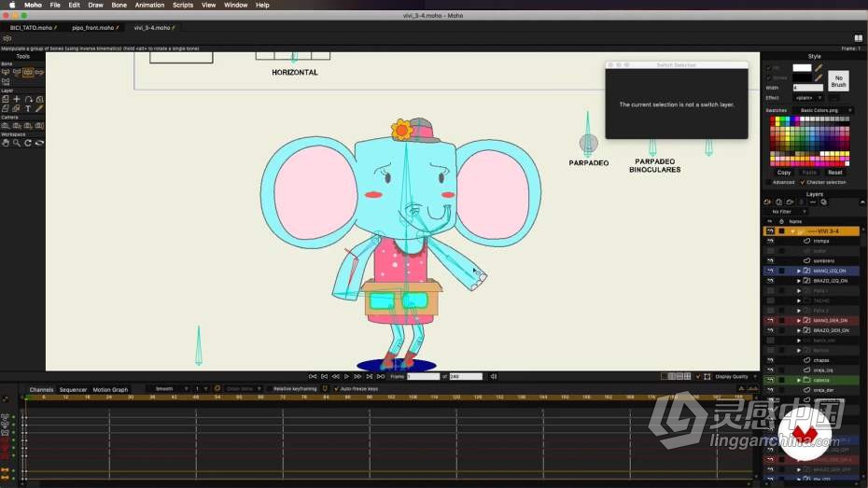Select the Pan Workspace hand tool
The image size is (868, 488).
pos(6,143)
